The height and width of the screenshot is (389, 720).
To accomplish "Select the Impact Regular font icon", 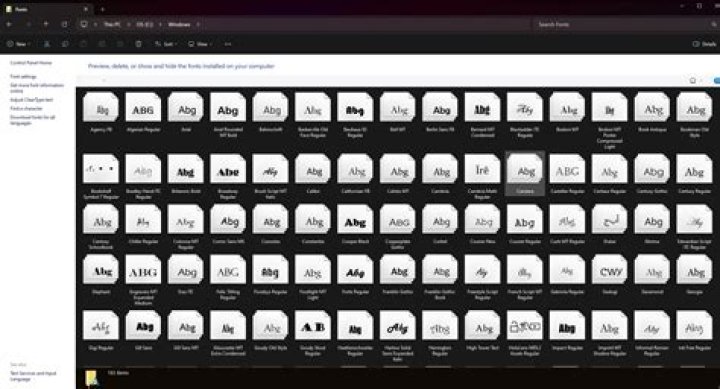I will [567, 326].
